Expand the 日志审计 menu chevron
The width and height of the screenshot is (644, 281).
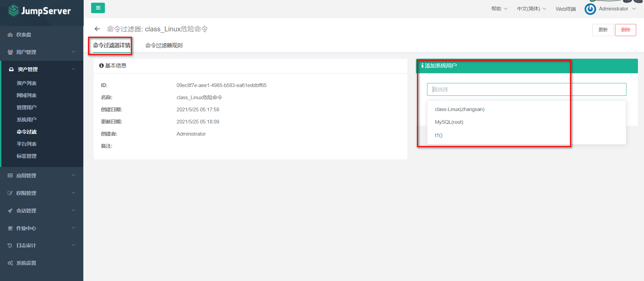coord(74,245)
